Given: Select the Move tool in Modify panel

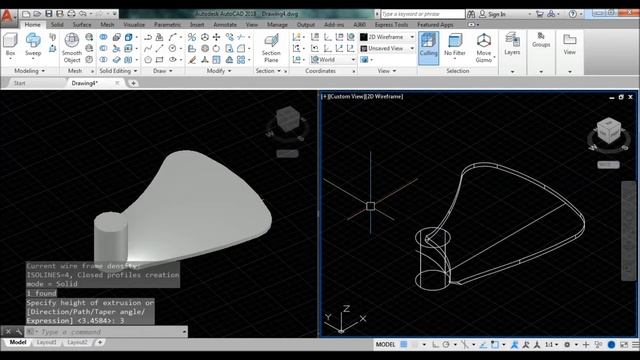Looking at the screenshot, I should pyautogui.click(x=216, y=37).
